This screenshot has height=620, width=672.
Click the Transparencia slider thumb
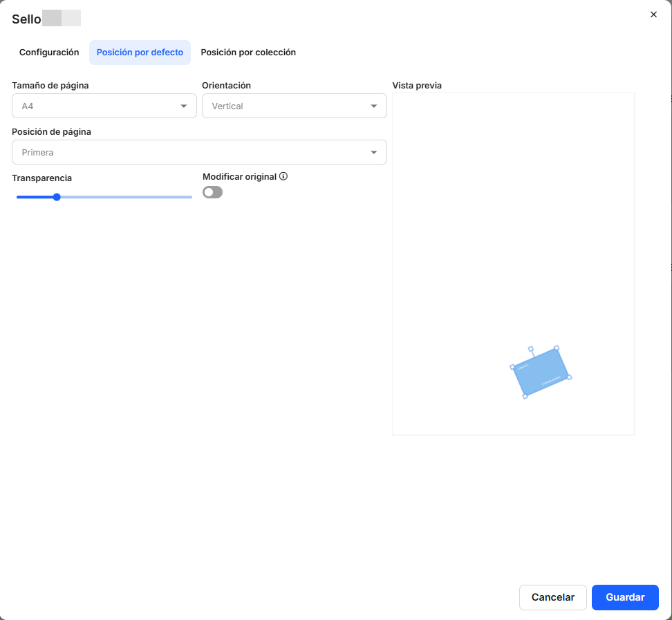pyautogui.click(x=57, y=197)
